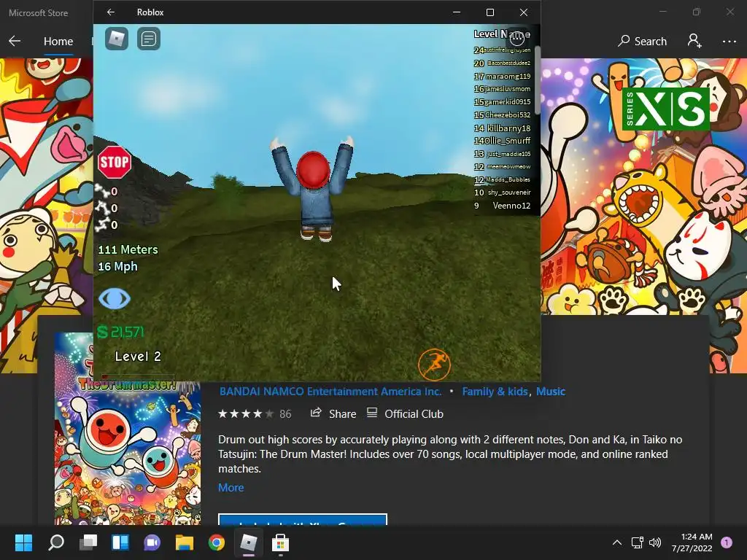Open network status tray icon
The height and width of the screenshot is (560, 747).
(x=637, y=542)
